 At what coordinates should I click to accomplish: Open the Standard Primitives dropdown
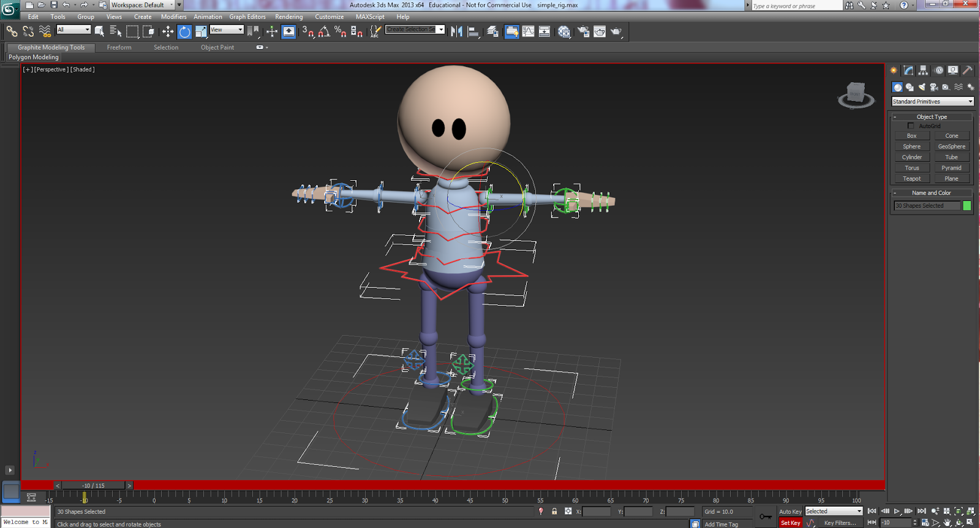(932, 102)
